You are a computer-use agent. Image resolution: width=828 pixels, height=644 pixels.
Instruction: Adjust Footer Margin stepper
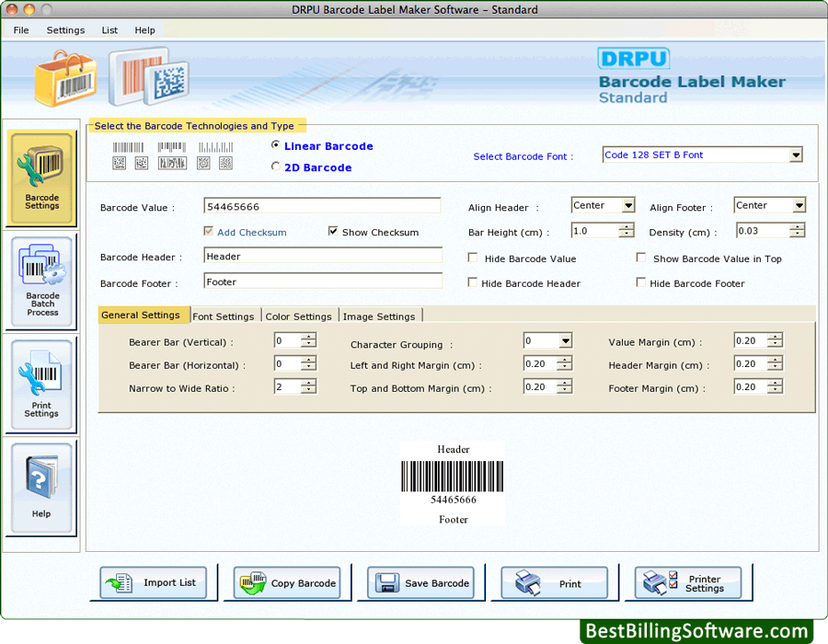776,387
